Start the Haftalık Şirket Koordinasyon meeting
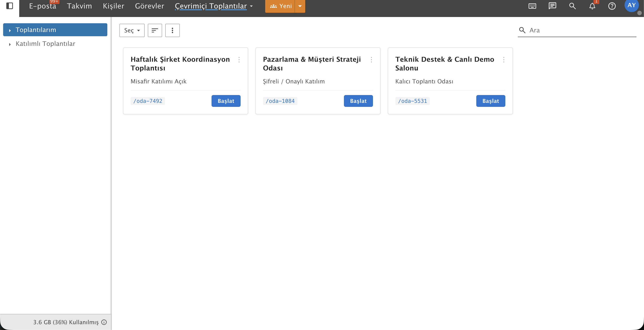 pyautogui.click(x=226, y=101)
